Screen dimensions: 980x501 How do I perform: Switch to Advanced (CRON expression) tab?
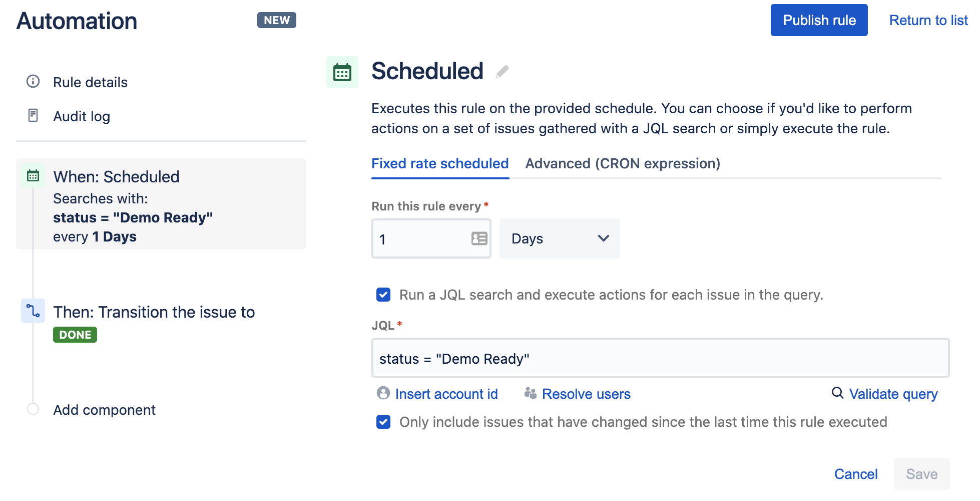pos(622,163)
